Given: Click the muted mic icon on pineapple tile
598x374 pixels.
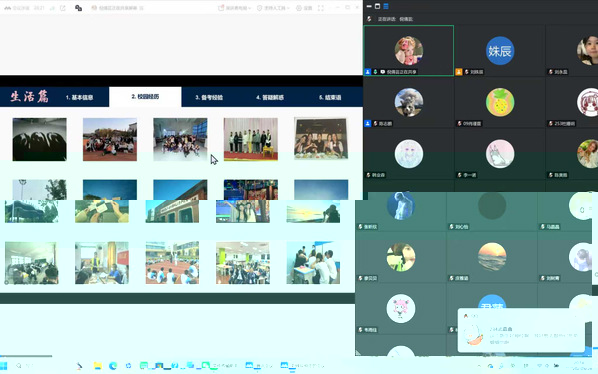Looking at the screenshot, I should tap(460, 124).
